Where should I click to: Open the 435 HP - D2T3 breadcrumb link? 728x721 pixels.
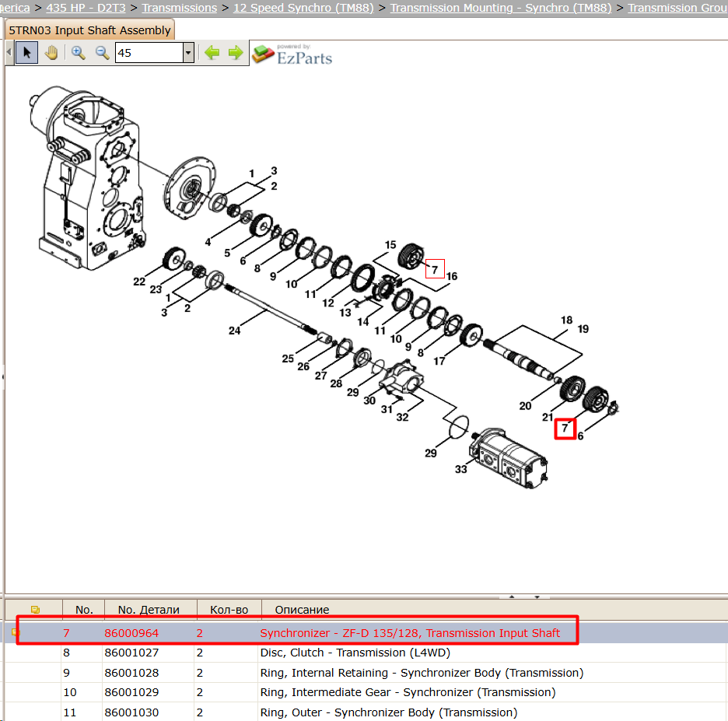click(x=86, y=8)
